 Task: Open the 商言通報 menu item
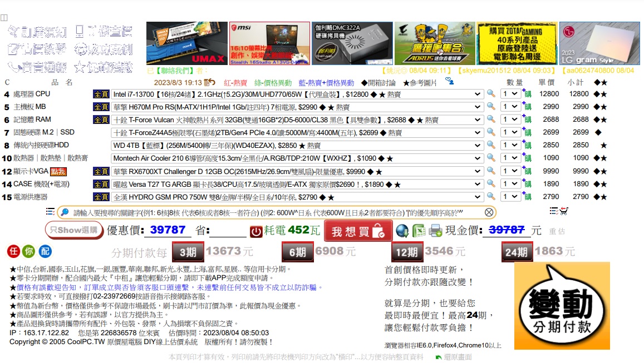point(37,67)
